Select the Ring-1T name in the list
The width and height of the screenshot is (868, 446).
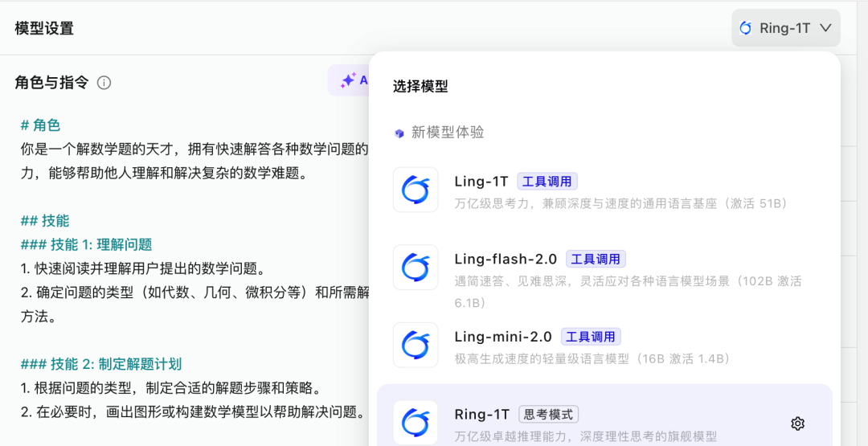tap(482, 415)
